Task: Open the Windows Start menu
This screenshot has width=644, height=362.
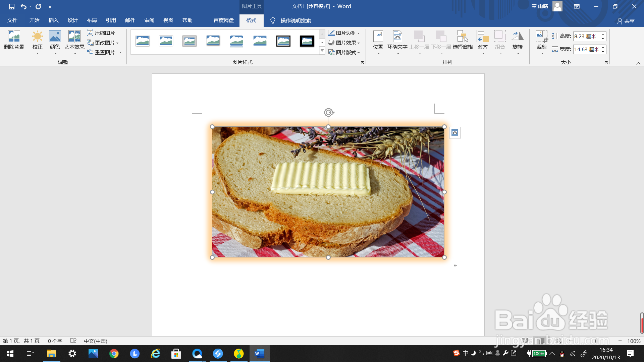Action: tap(10, 354)
